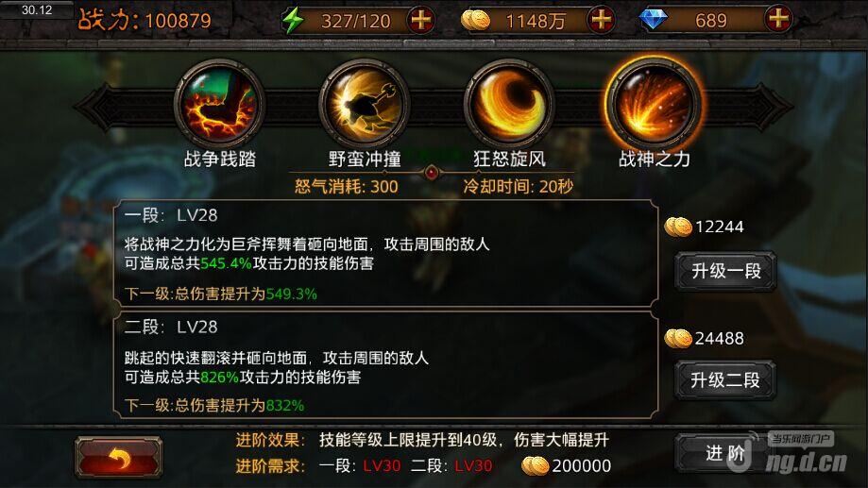Click the 战争践踏 skill name label

tap(220, 160)
